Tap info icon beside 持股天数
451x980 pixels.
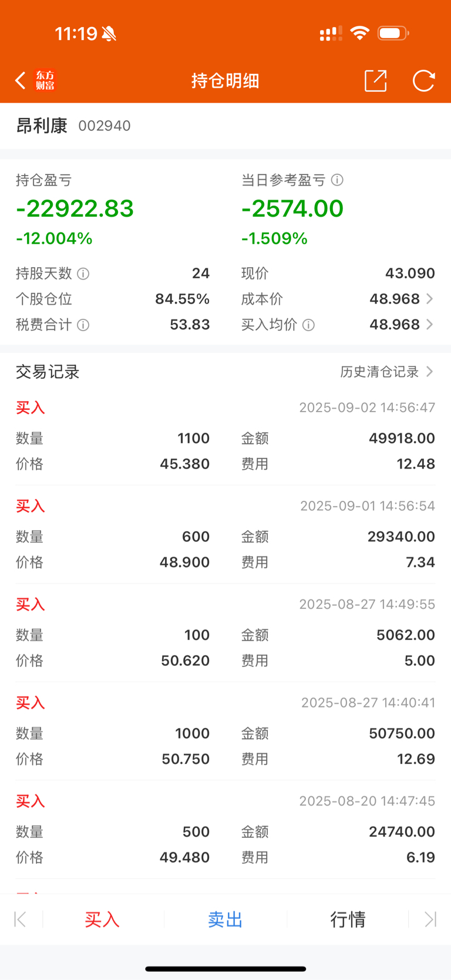[83, 274]
